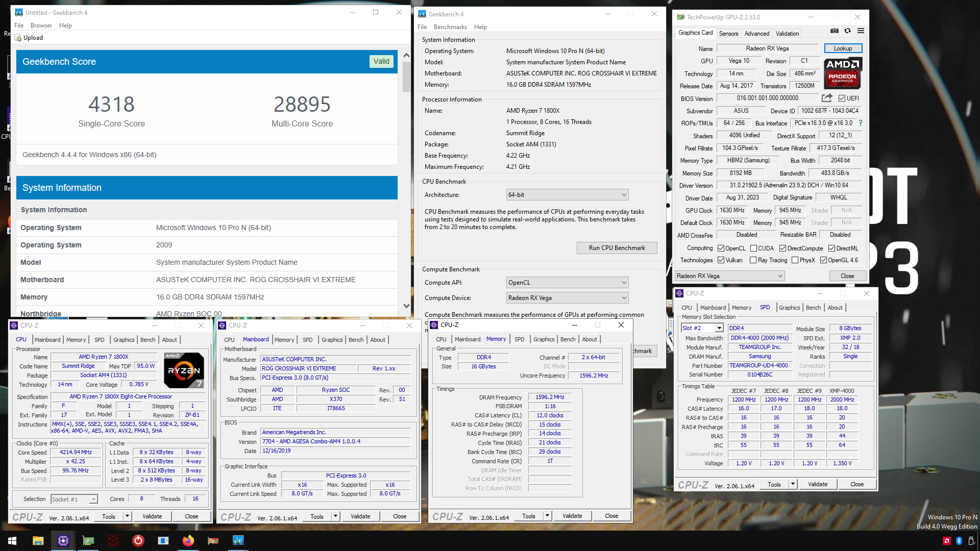Image resolution: width=980 pixels, height=551 pixels.
Task: Click the AMD Radeon Graphics logo in GPU-Z
Action: [843, 73]
